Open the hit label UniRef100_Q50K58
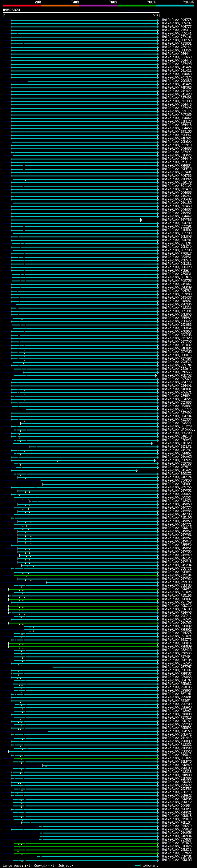This screenshot has width=197, height=868. [177, 481]
